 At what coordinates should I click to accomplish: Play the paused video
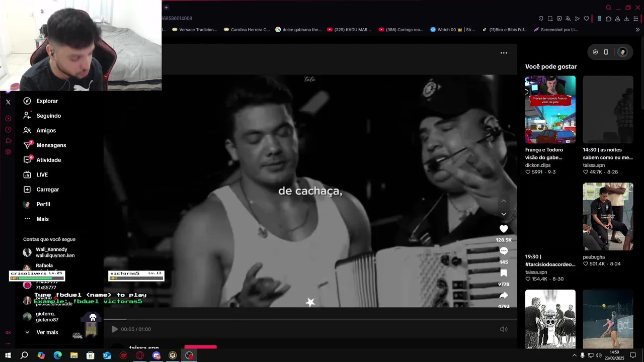pos(115,329)
